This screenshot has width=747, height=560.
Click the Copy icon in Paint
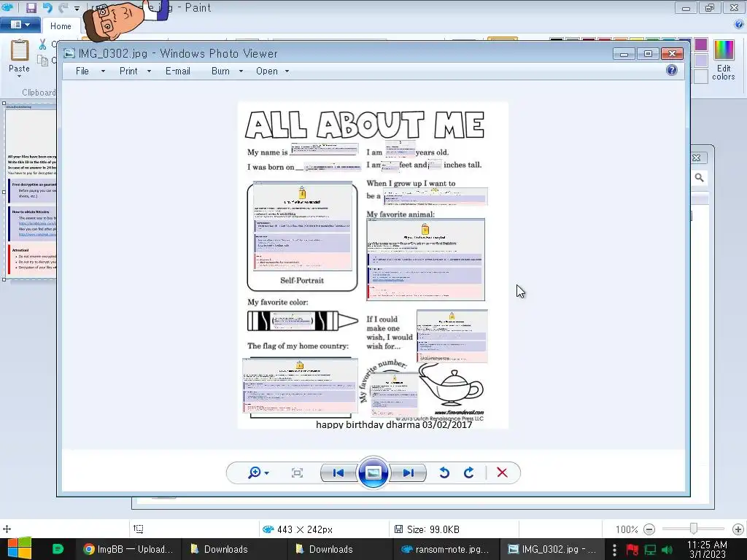(43, 61)
